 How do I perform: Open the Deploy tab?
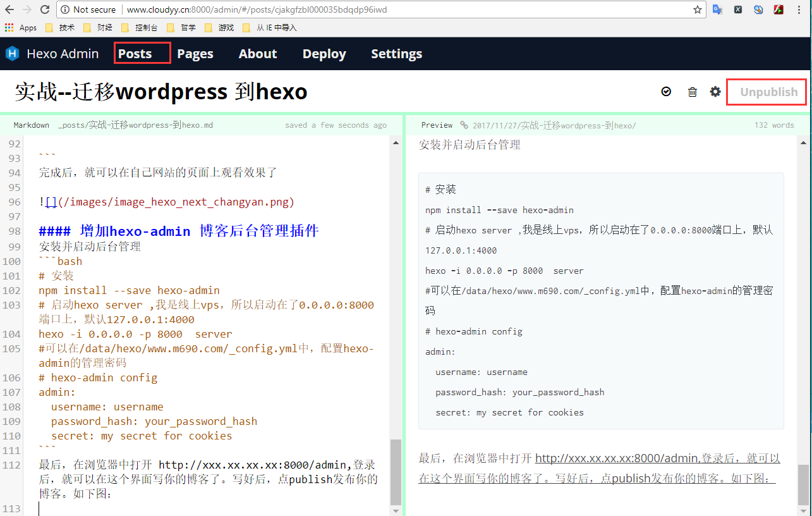(x=324, y=54)
